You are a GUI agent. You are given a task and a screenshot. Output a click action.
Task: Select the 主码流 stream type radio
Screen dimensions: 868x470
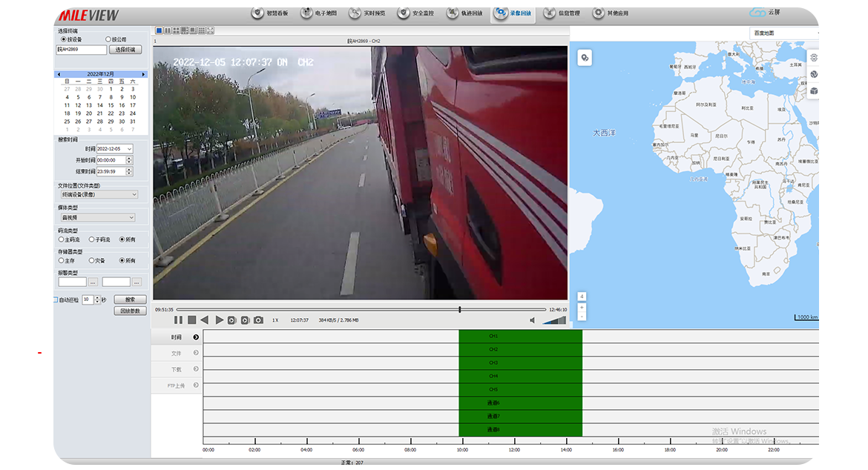pos(62,239)
